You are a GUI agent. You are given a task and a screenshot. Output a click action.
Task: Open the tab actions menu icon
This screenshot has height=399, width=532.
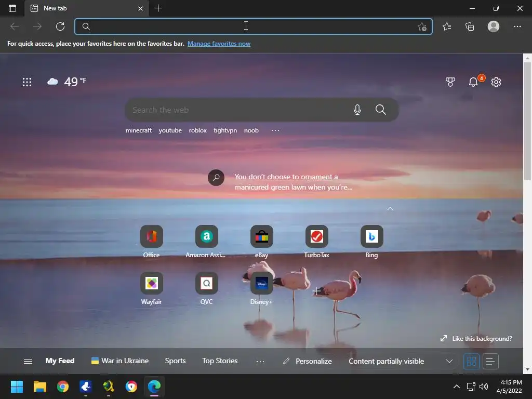click(x=12, y=8)
